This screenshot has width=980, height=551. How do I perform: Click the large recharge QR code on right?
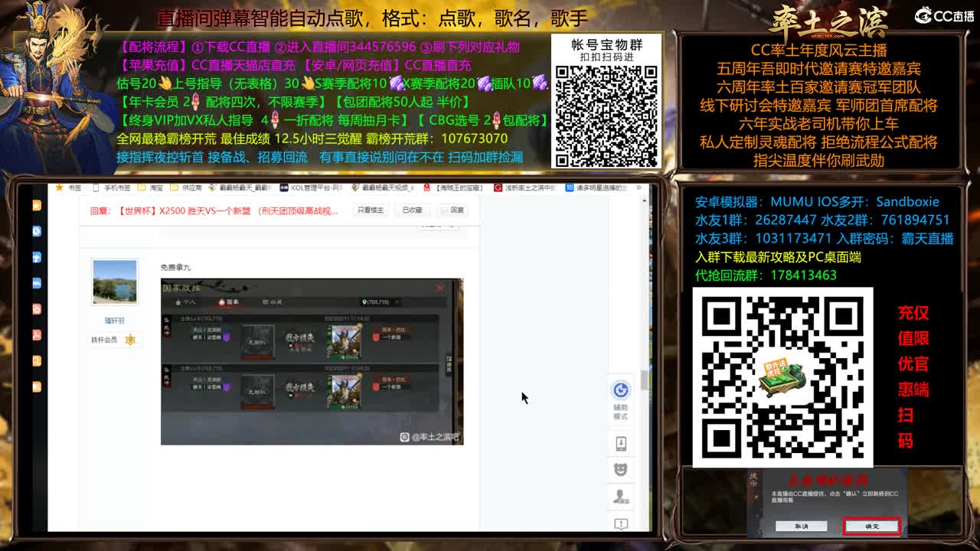(782, 377)
